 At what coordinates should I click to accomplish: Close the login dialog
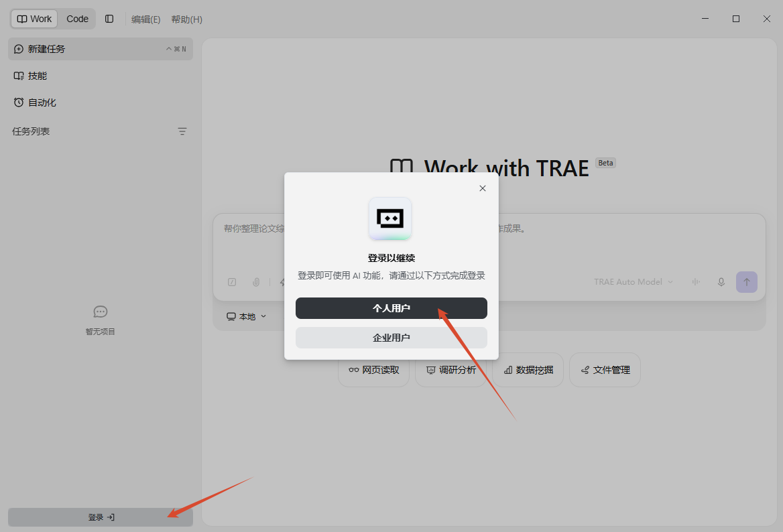tap(483, 188)
